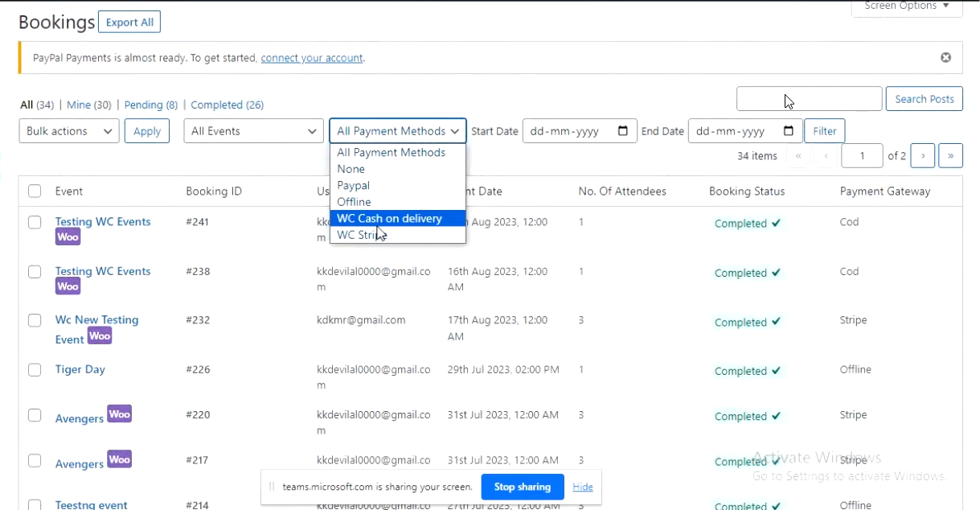Follow the connect your account link
The image size is (980, 510).
(x=312, y=58)
